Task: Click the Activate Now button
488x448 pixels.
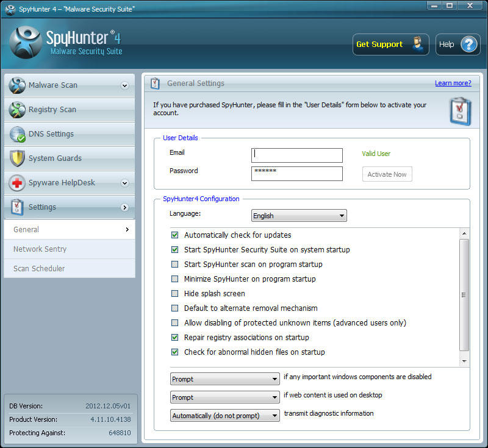Action: [x=387, y=174]
